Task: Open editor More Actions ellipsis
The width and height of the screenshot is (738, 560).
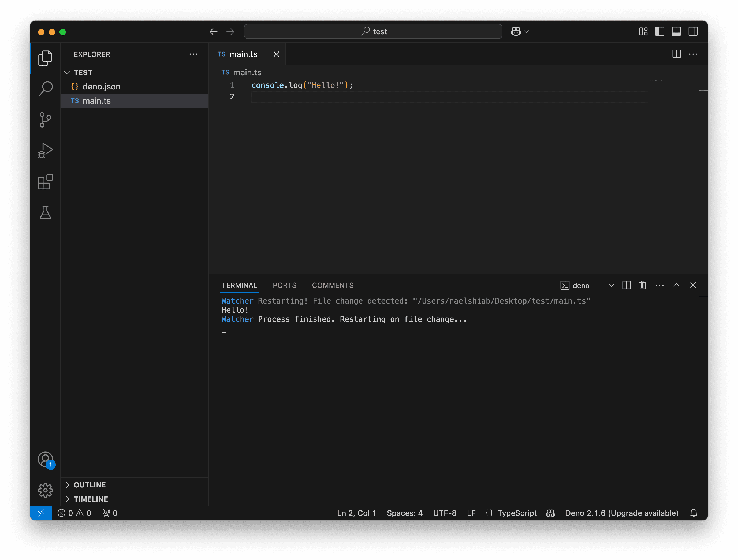Action: [693, 54]
